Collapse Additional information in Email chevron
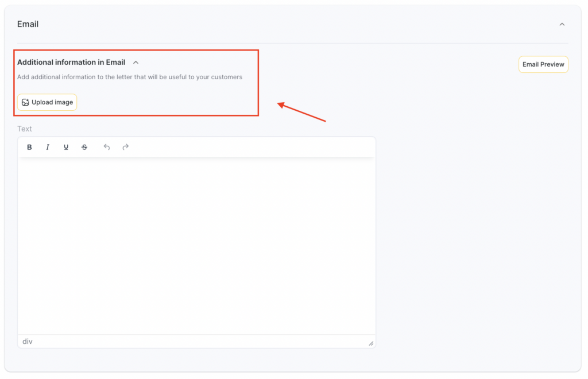Screen dimensions: 588x379 (136, 62)
